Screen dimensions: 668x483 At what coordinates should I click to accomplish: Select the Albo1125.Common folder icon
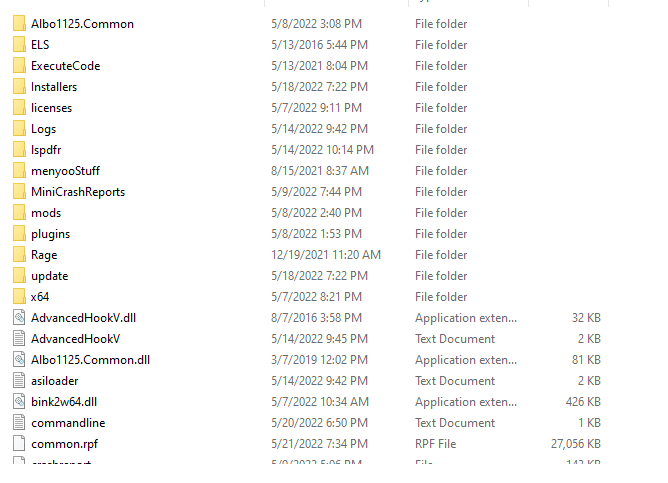click(x=19, y=24)
